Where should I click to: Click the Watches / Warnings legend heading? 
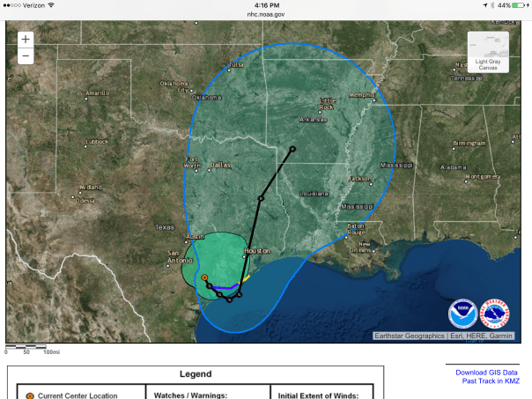[x=191, y=395]
